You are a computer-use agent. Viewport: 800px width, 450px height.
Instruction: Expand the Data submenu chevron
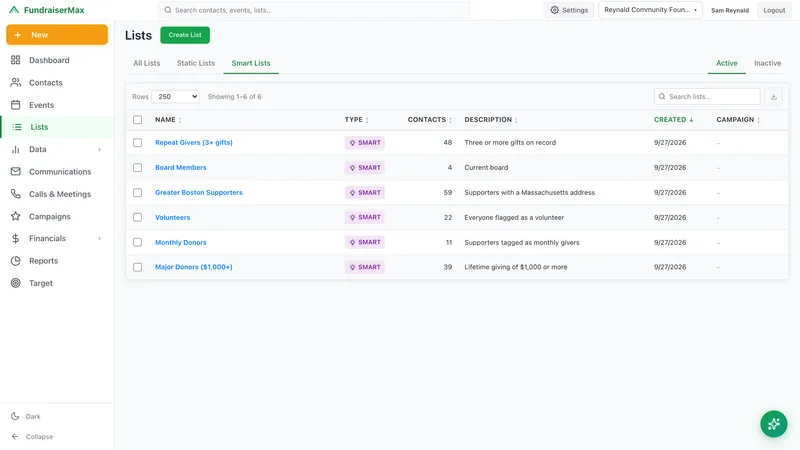pyautogui.click(x=99, y=149)
